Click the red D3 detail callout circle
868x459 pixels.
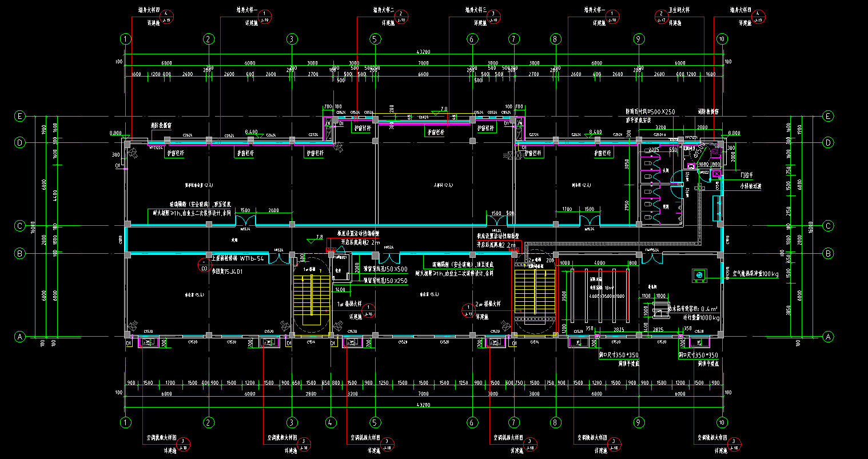[x=204, y=265]
